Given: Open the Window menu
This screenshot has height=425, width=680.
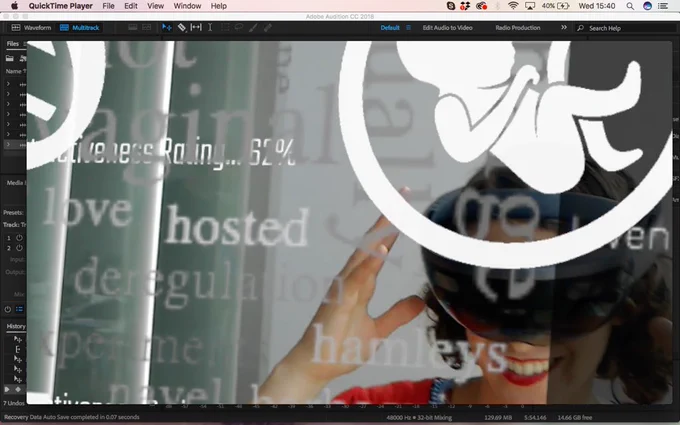Looking at the screenshot, I should point(187,6).
